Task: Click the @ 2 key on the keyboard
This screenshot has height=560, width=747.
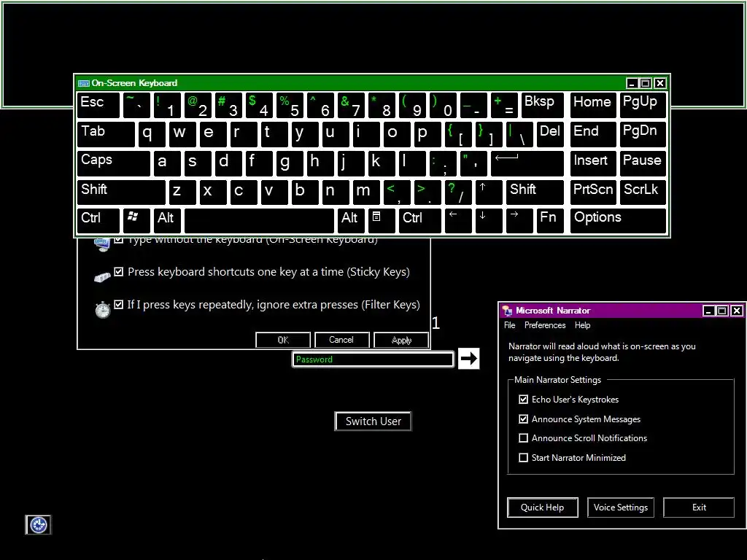Action: tap(198, 105)
